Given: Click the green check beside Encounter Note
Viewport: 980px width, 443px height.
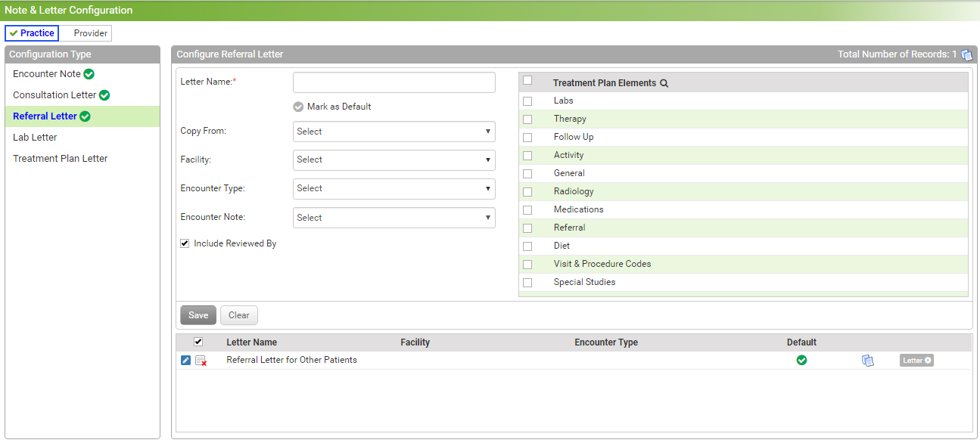Looking at the screenshot, I should click(89, 74).
